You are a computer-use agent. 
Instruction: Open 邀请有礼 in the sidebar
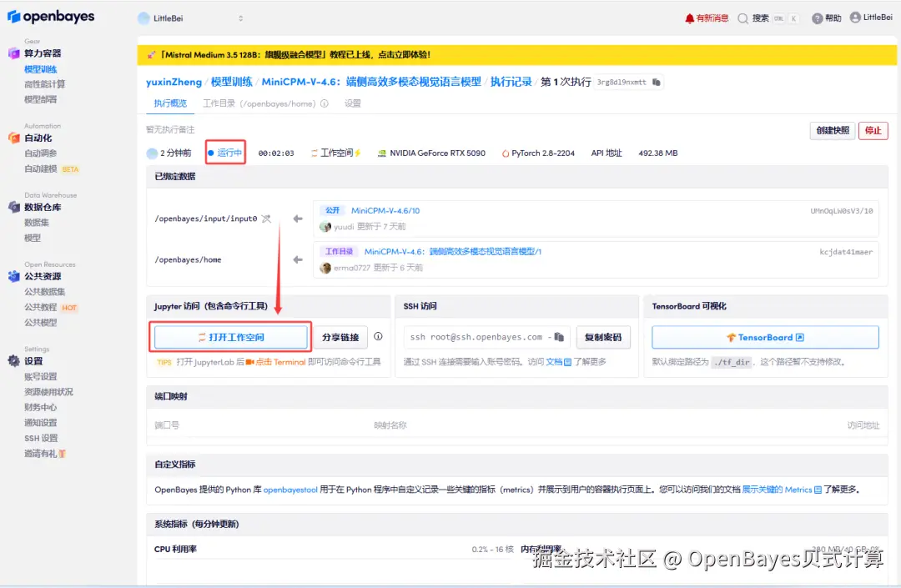coord(45,454)
